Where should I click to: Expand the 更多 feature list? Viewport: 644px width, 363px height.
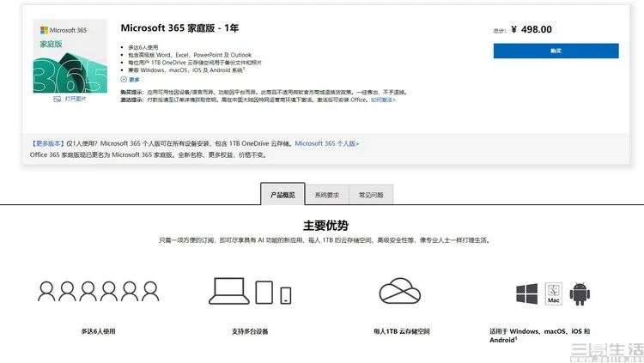tap(131, 79)
